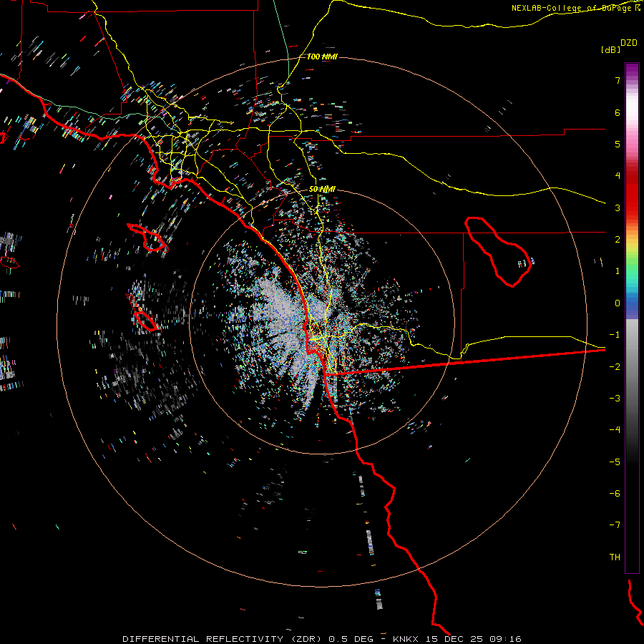Click "DIFFERENTIAL REFLECTIVITY (ZDR)" caption text
The width and height of the screenshot is (644, 644).
point(223,639)
